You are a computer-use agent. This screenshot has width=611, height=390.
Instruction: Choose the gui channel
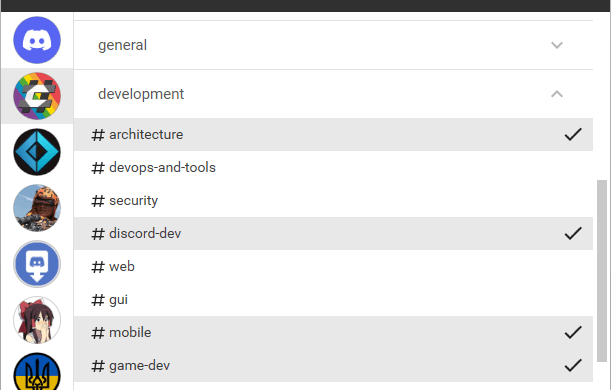[333, 300]
